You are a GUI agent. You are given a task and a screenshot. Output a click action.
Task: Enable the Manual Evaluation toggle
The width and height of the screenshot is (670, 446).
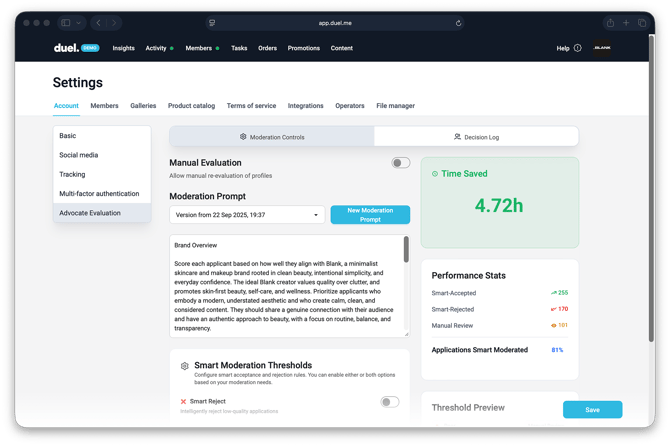(x=400, y=163)
